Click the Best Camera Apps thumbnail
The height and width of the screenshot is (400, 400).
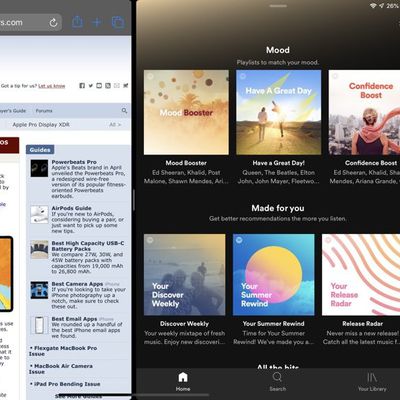coord(39,290)
